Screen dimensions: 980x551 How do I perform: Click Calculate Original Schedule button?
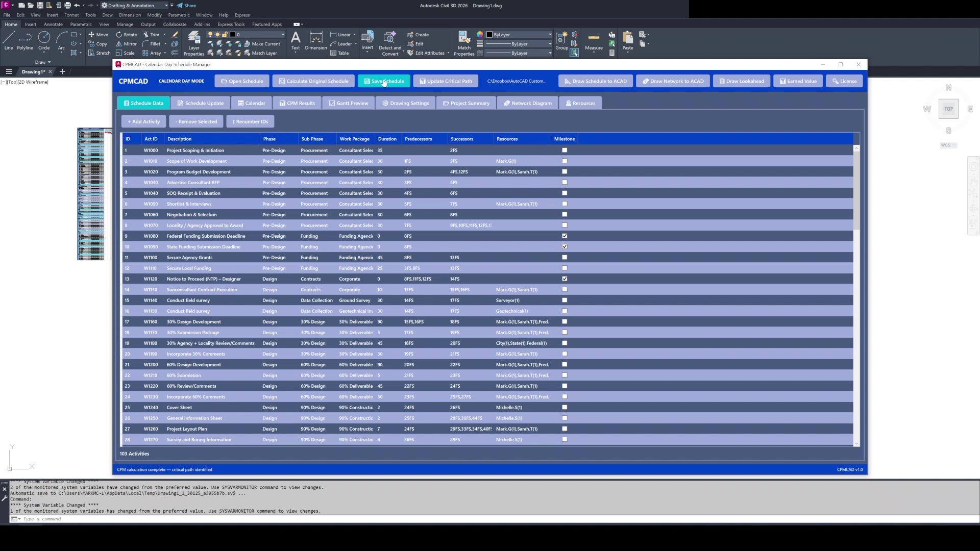tap(313, 81)
